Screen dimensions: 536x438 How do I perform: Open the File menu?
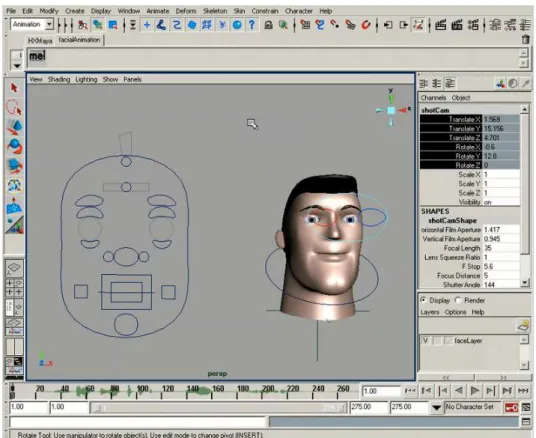pos(11,11)
